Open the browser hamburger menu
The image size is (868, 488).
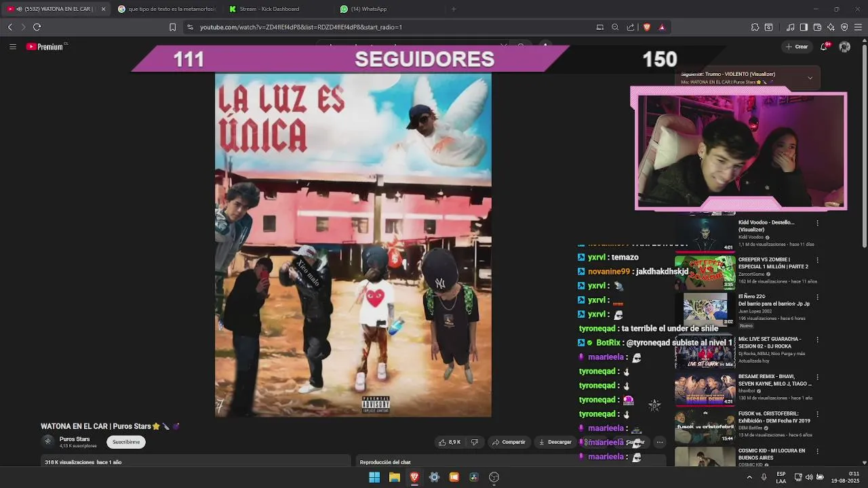click(x=858, y=27)
